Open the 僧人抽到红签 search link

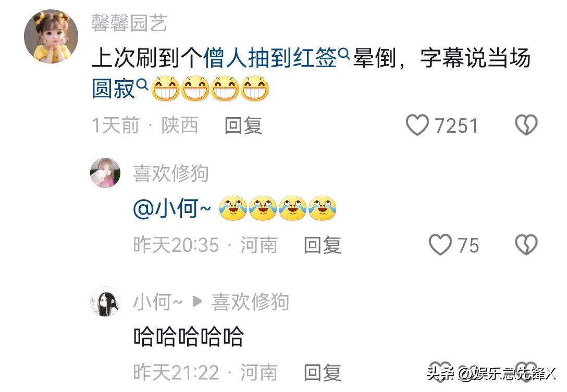tap(270, 58)
